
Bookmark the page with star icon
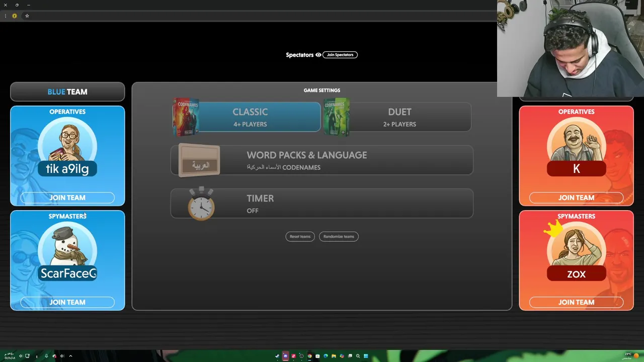click(27, 16)
